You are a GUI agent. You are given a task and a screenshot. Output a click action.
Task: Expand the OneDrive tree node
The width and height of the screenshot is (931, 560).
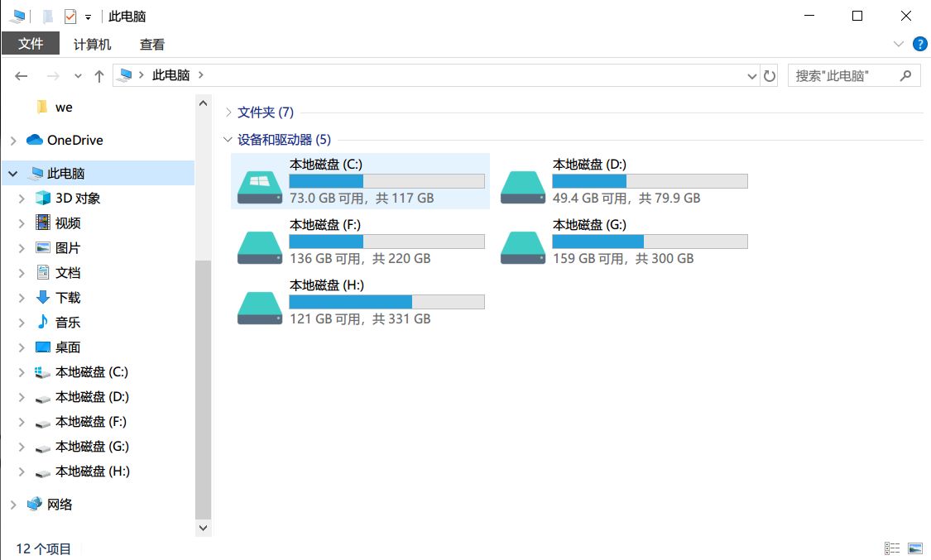coord(13,141)
